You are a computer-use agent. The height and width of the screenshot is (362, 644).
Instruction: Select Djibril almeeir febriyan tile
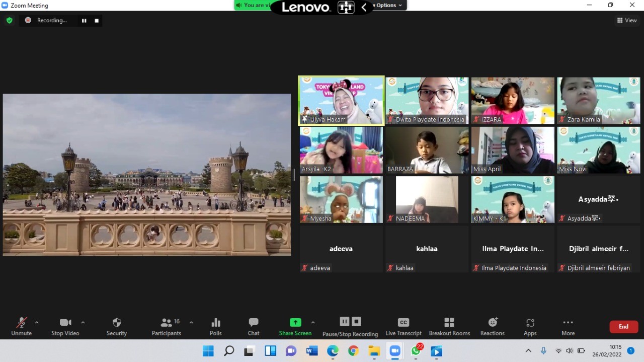tap(599, 249)
